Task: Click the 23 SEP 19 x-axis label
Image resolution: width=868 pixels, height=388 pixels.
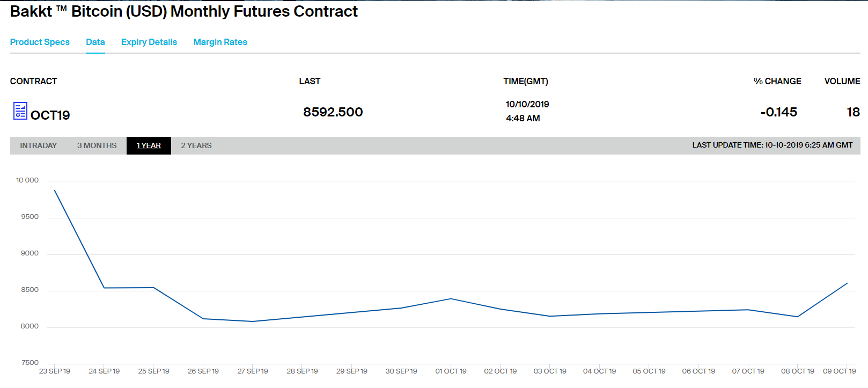Action: coord(55,371)
